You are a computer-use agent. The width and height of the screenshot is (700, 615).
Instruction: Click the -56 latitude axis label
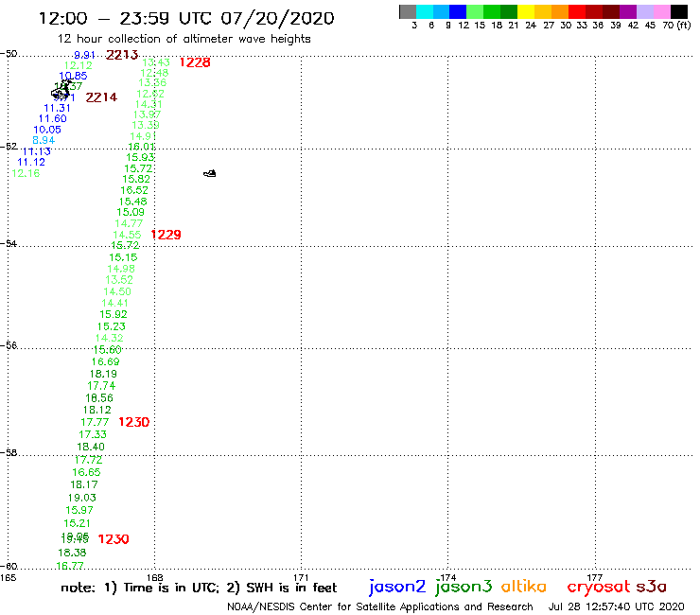click(x=9, y=345)
